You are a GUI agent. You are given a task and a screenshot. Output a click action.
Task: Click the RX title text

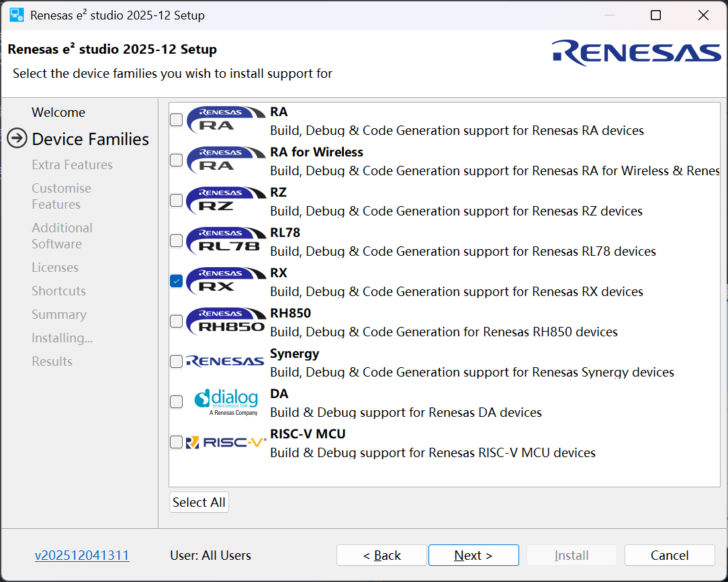[279, 273]
